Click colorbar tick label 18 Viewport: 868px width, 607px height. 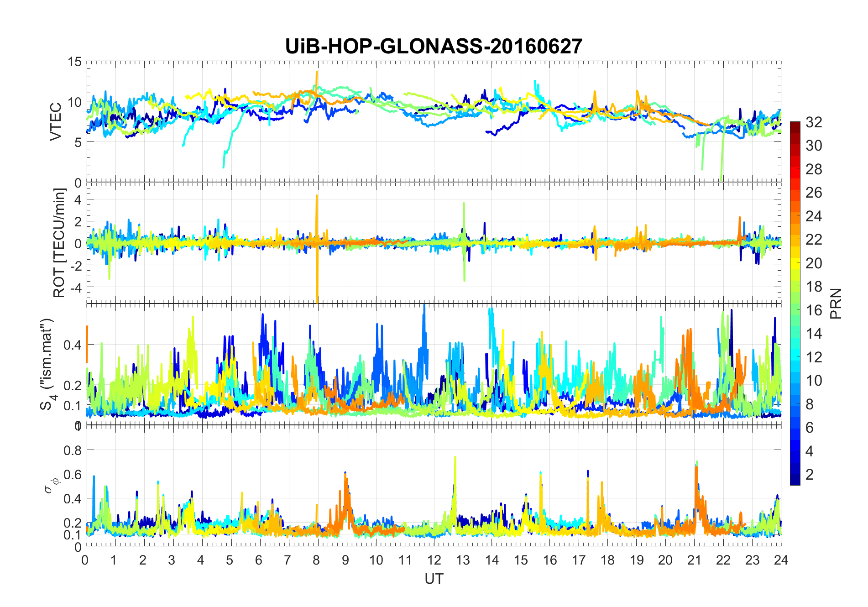(x=814, y=287)
